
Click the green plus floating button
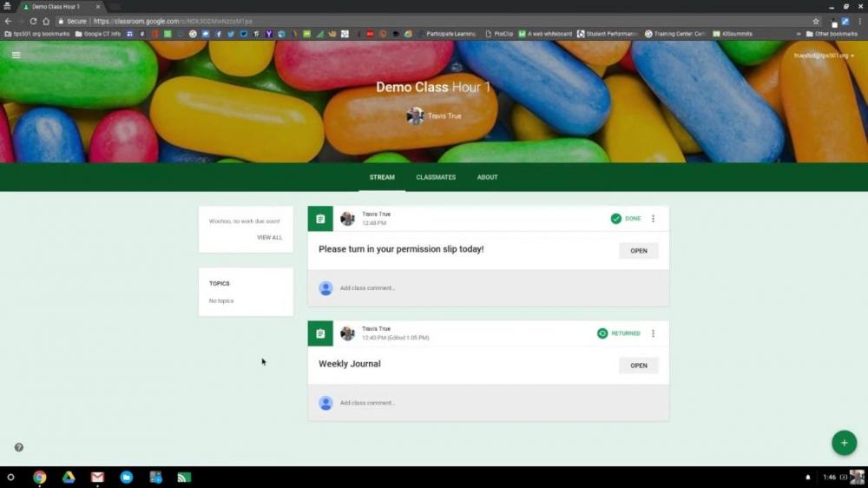[x=844, y=443]
